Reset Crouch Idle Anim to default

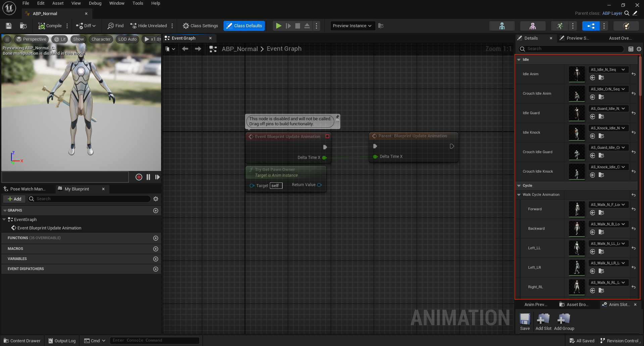634,93
